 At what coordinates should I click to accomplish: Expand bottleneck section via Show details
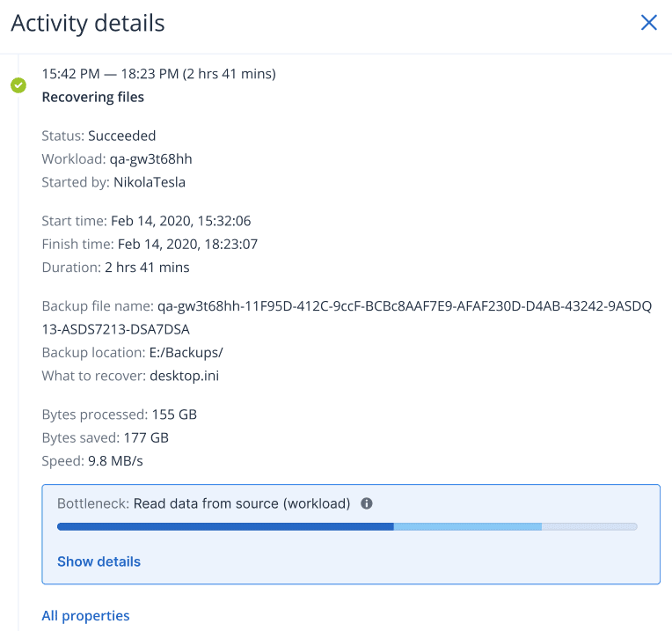99,561
